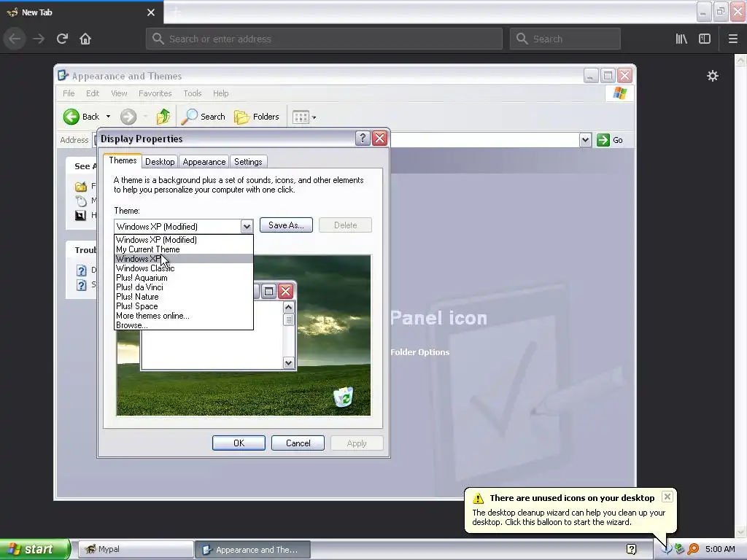The image size is (747, 560).
Task: Choose the Windows Classic theme
Action: point(183,268)
